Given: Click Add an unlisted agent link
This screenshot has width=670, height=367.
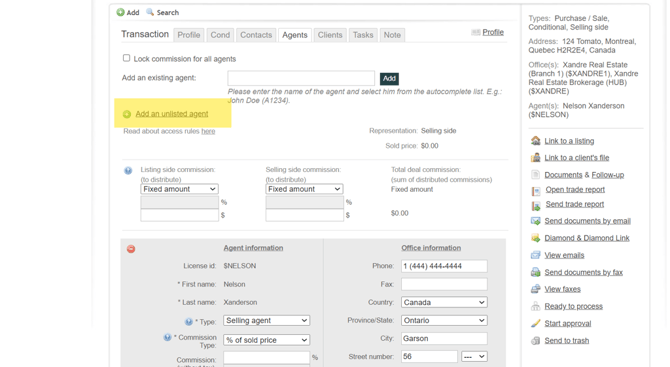Looking at the screenshot, I should 172,114.
